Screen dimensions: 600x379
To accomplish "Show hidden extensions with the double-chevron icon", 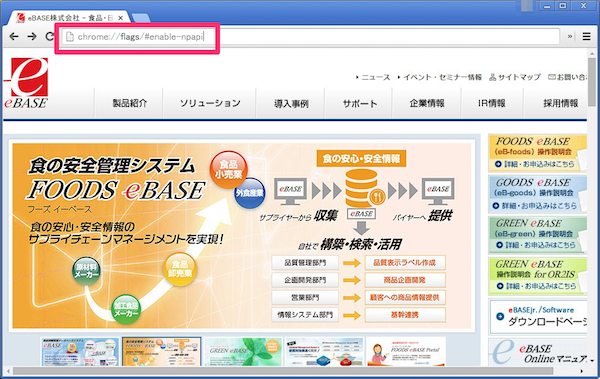I will tap(570, 36).
